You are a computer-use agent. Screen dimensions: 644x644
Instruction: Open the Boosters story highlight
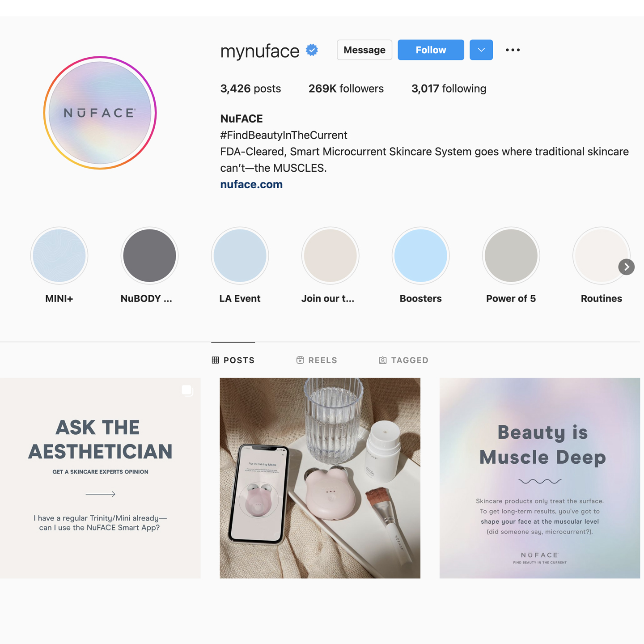420,255
